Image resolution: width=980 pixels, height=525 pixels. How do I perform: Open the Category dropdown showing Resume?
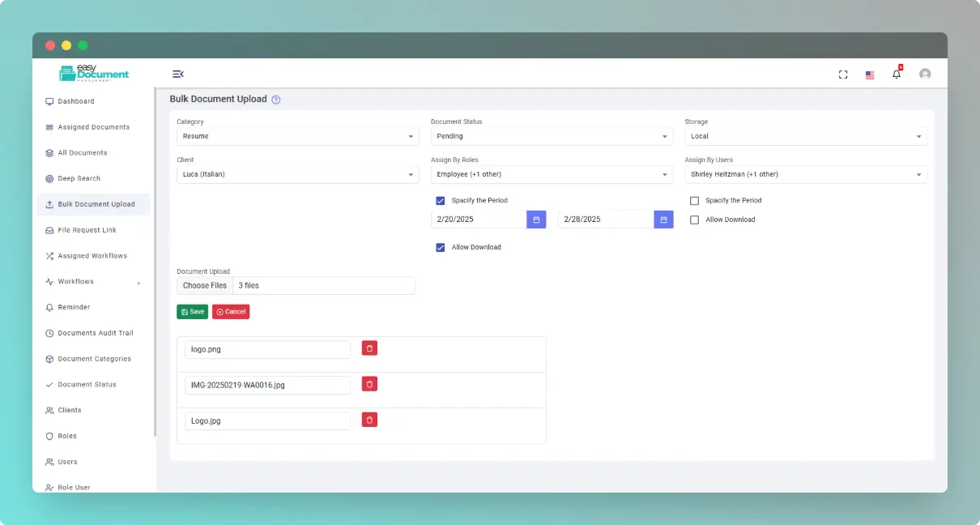pos(298,136)
